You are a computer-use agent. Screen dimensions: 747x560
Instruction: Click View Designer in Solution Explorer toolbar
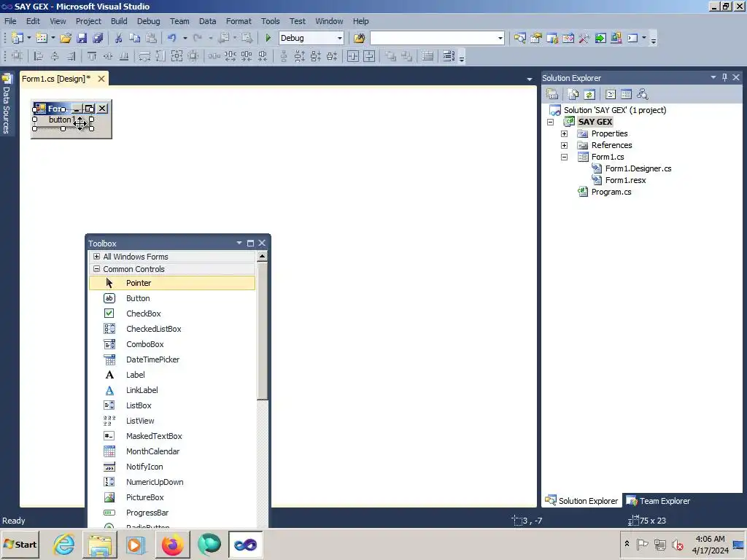click(x=627, y=94)
